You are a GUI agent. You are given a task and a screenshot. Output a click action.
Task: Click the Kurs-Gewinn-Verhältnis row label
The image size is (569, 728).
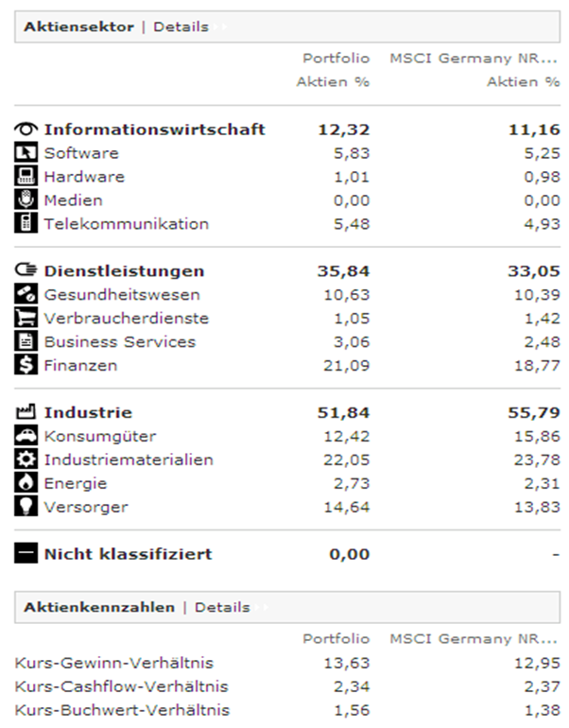click(113, 663)
